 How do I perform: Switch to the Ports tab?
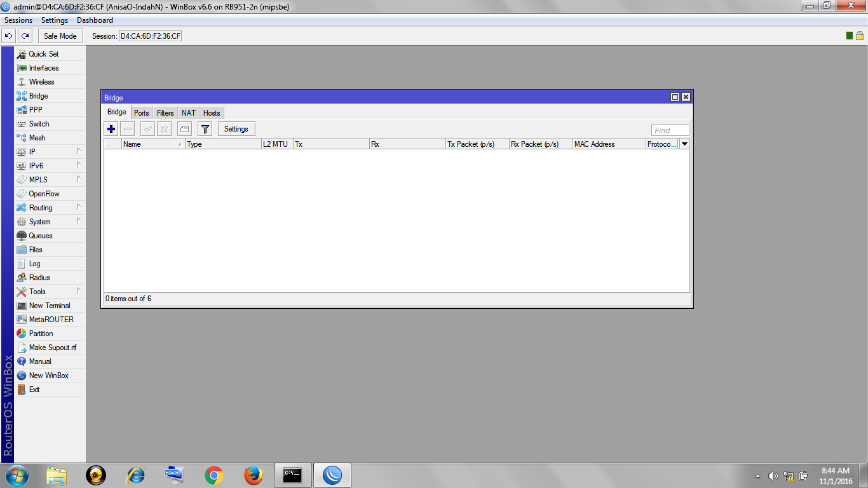[x=141, y=112]
